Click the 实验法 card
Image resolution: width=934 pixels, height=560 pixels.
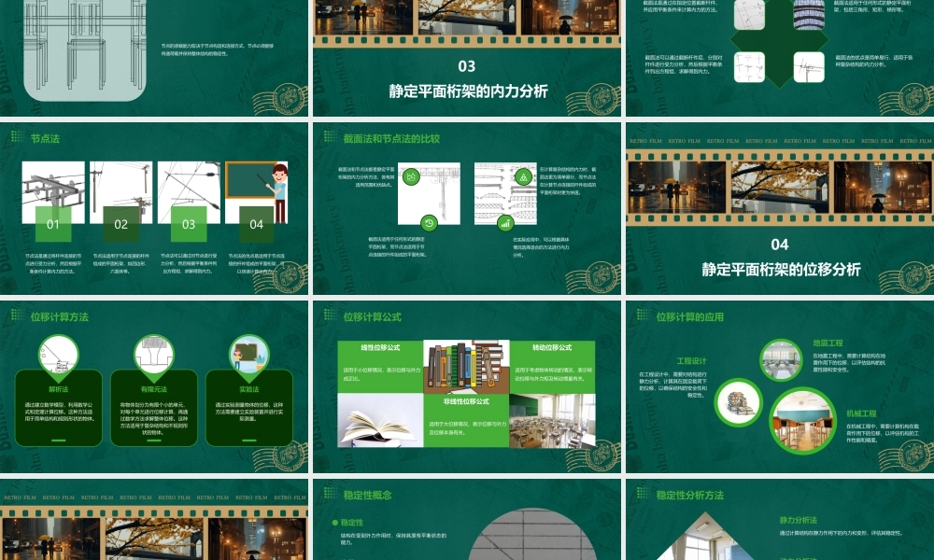pos(249,408)
